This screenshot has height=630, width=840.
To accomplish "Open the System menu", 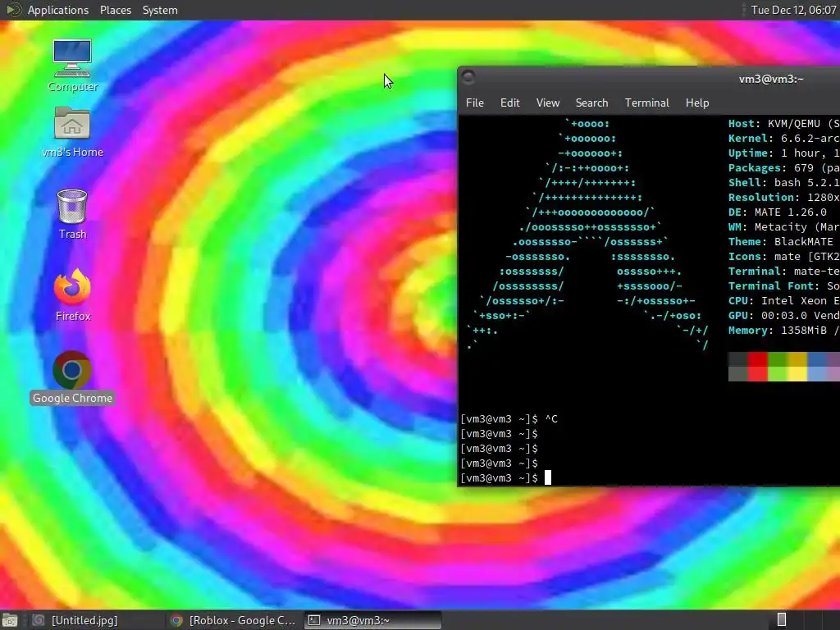I will pos(160,10).
